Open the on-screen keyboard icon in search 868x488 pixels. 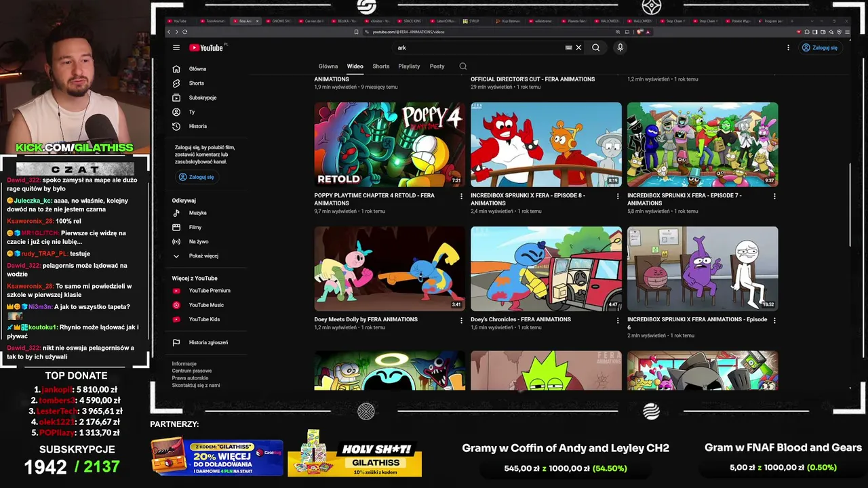[x=569, y=47]
